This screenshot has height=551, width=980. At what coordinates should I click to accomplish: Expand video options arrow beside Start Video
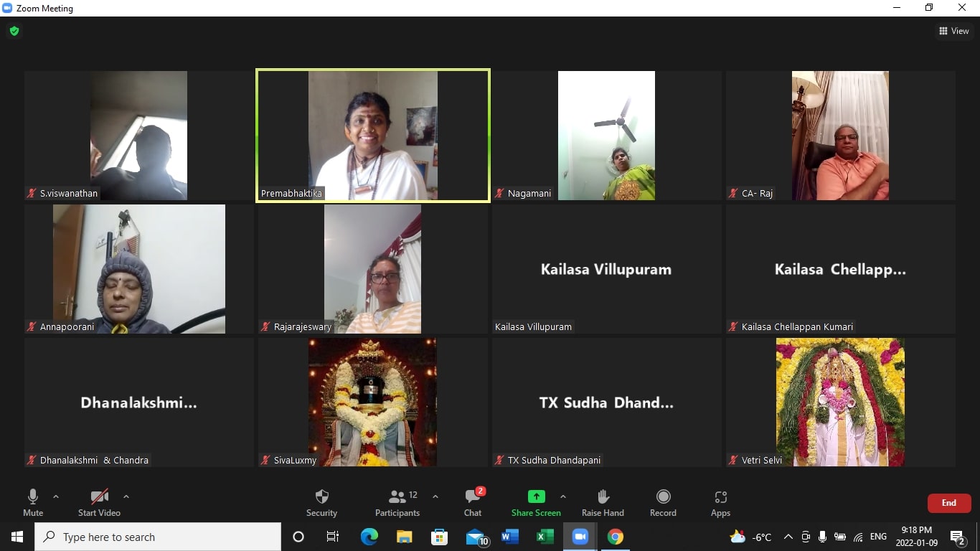[x=126, y=496]
